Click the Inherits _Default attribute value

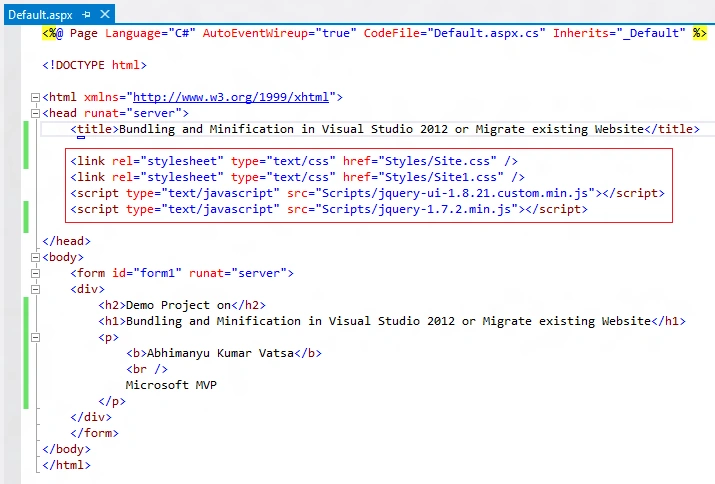click(x=651, y=33)
